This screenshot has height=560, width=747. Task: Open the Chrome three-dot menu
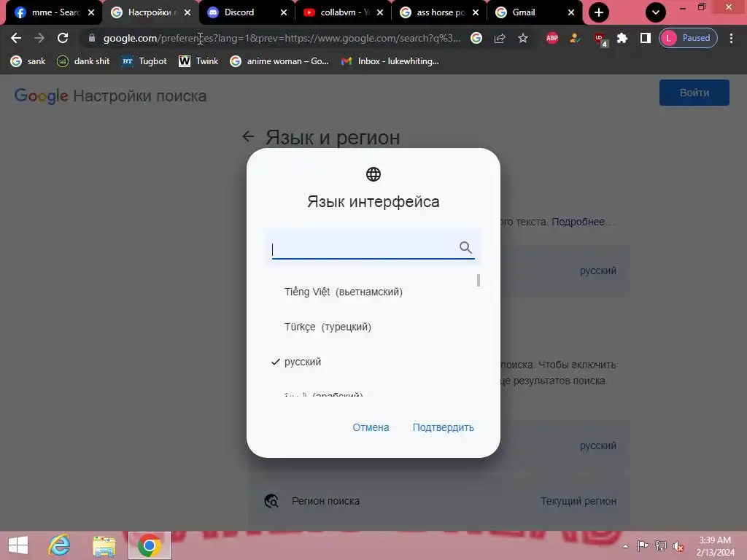(731, 38)
